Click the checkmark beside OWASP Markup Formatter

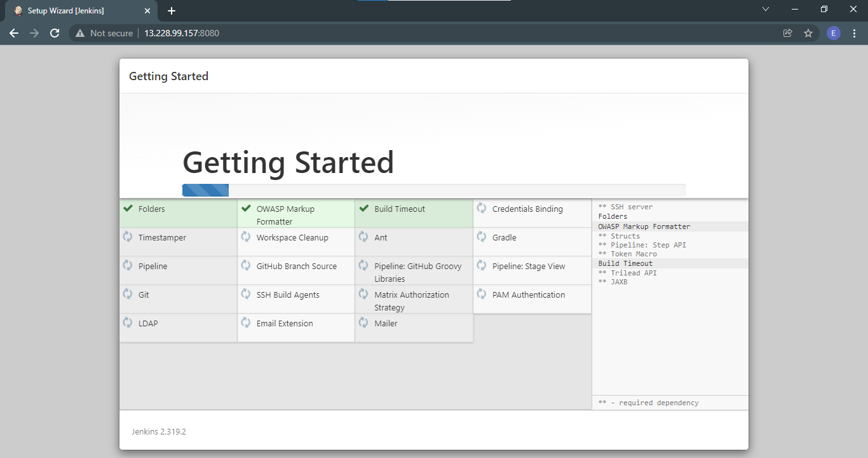pyautogui.click(x=246, y=209)
